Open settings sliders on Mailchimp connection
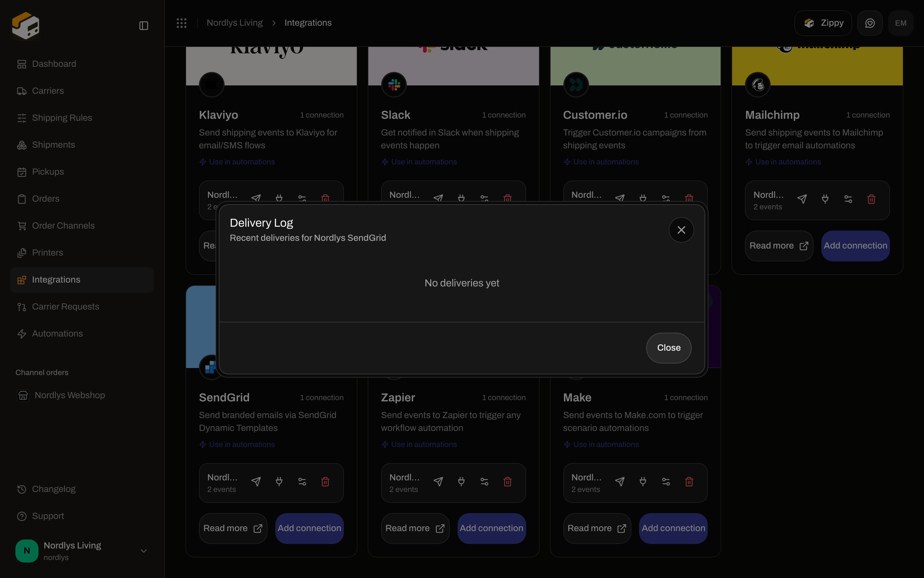 click(x=848, y=199)
